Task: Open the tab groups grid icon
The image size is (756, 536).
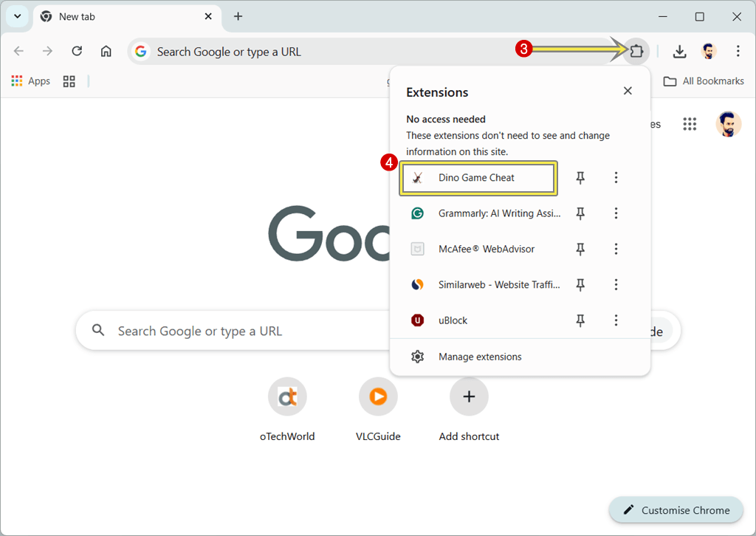Action: 69,81
